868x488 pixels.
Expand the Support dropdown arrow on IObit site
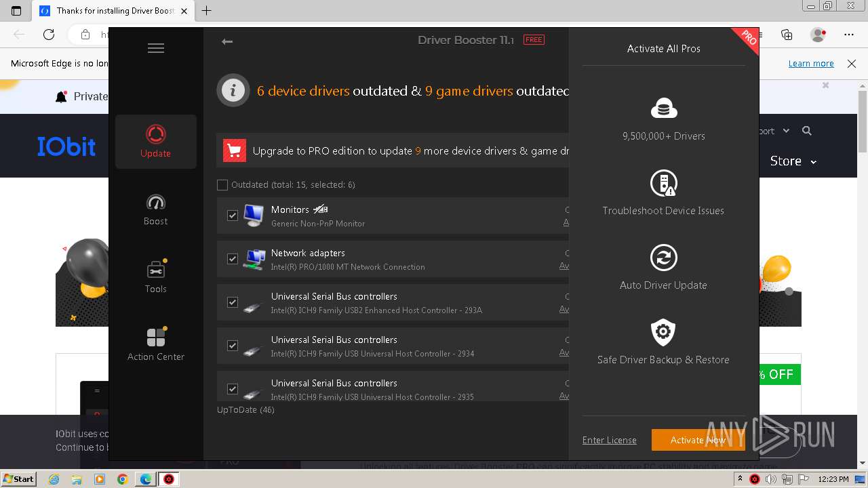click(x=786, y=131)
